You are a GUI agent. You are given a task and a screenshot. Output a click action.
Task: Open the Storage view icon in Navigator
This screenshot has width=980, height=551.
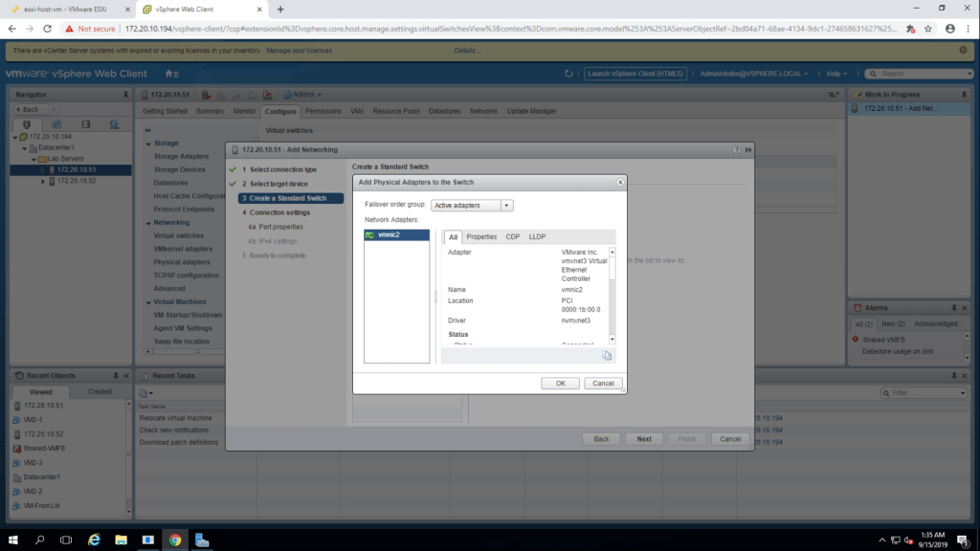(x=86, y=124)
